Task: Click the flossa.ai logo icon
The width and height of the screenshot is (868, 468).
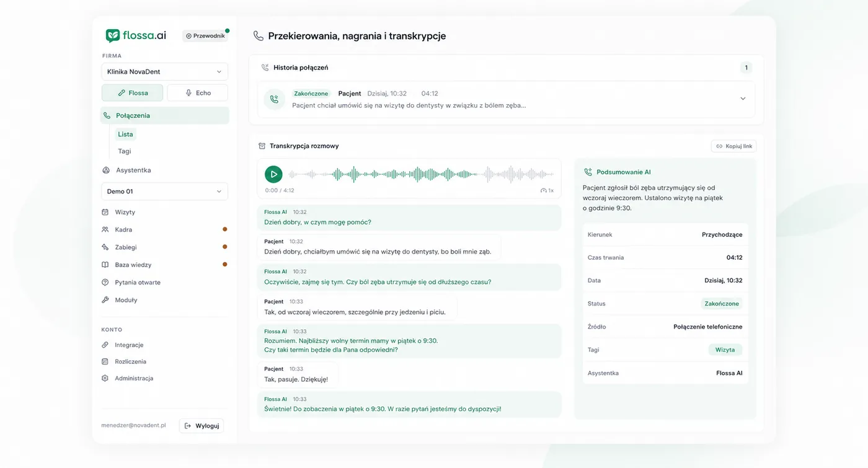Action: 112,36
